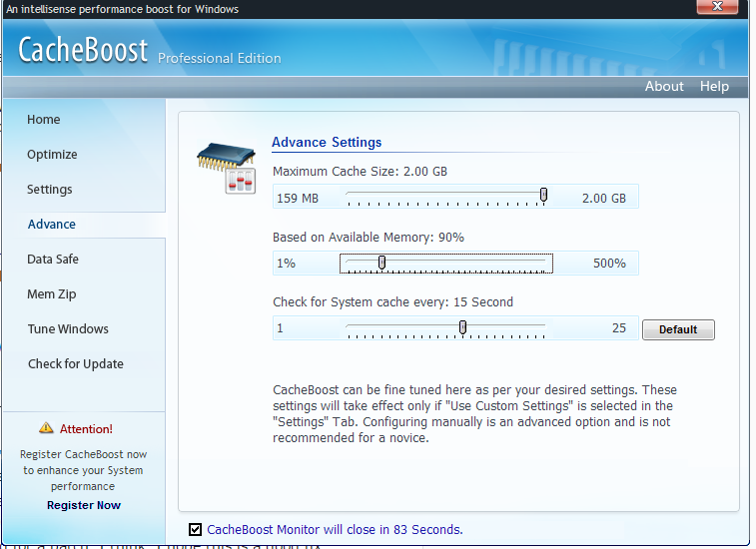Open the Home section
The height and width of the screenshot is (549, 756).
[x=43, y=120]
